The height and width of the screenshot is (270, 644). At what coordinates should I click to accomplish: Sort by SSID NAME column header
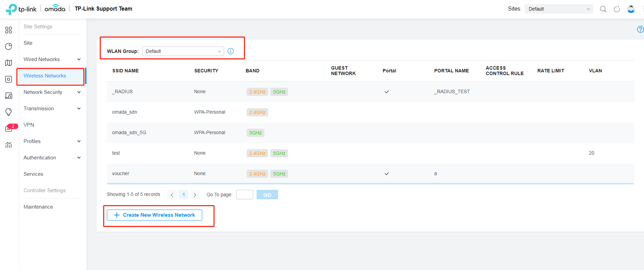tap(125, 71)
